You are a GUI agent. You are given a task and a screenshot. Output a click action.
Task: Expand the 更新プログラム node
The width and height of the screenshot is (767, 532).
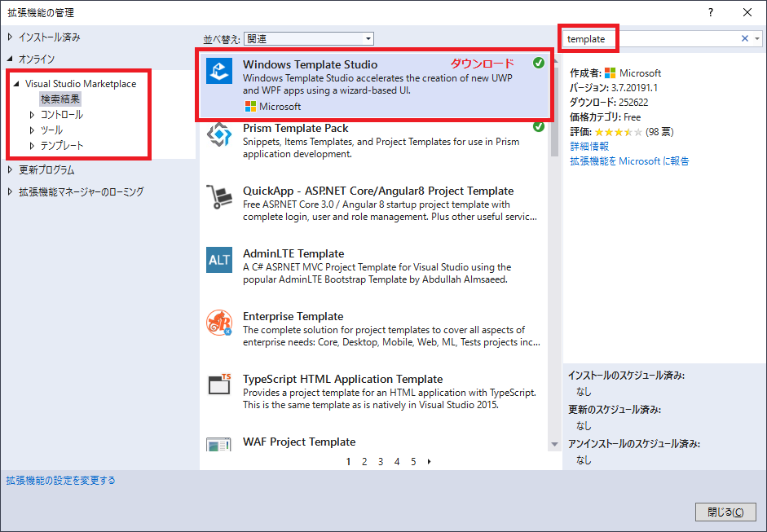click(x=11, y=170)
